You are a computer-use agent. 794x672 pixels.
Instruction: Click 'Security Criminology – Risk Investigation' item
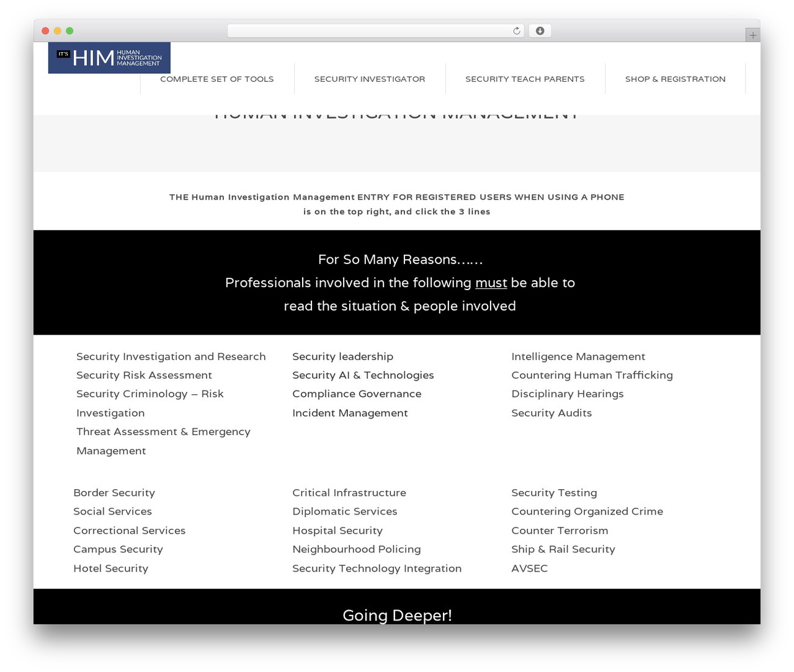click(x=150, y=404)
